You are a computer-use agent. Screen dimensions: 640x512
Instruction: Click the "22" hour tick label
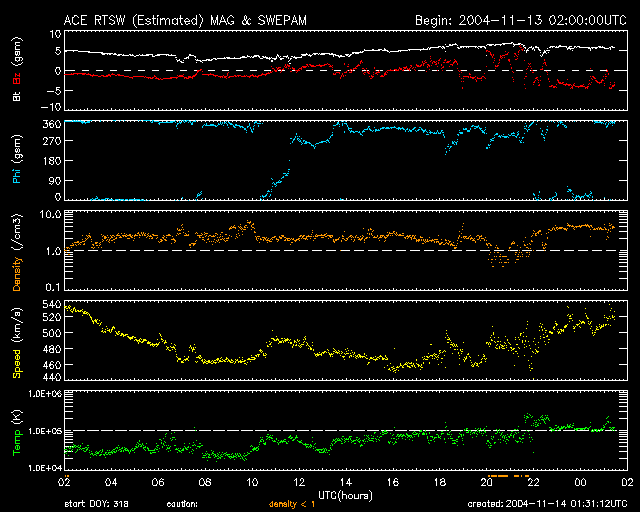point(533,483)
